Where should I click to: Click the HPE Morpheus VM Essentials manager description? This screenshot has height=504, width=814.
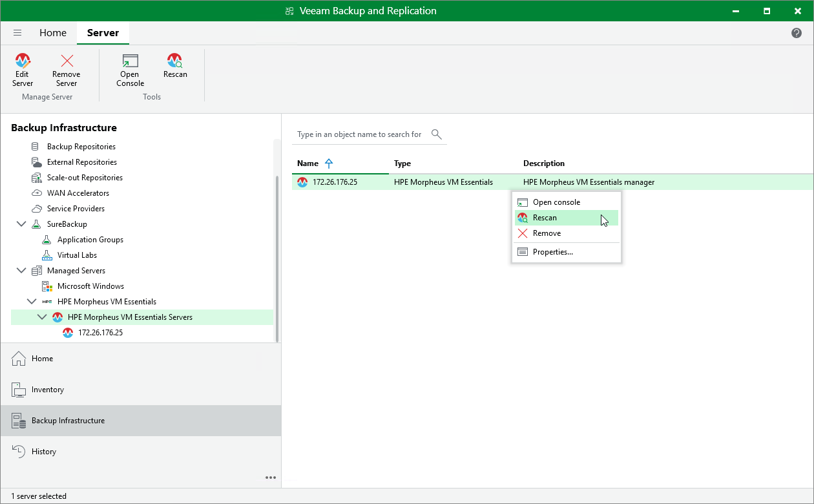tap(589, 182)
